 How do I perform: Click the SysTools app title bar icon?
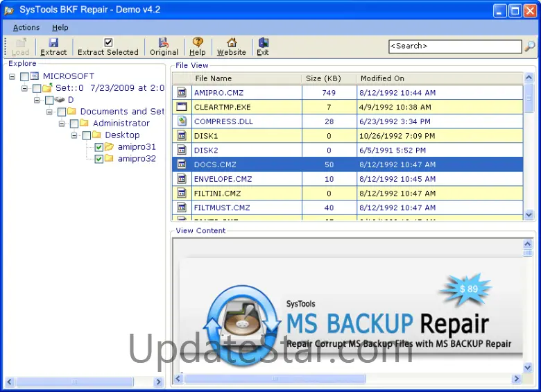9,10
